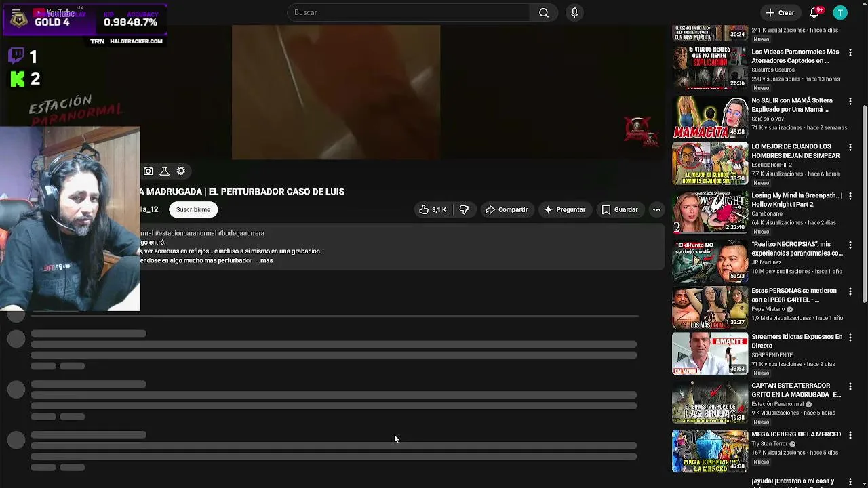Click the video player area

click(x=336, y=92)
